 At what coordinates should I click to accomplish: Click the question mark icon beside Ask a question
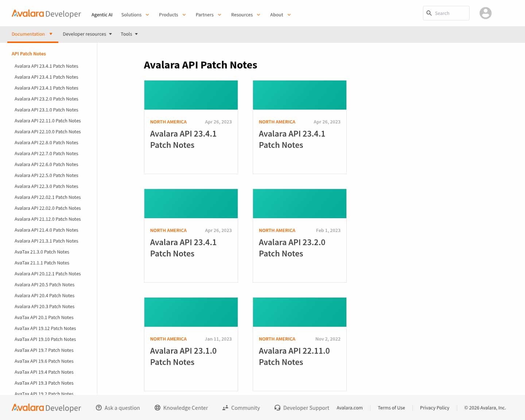pos(98,408)
